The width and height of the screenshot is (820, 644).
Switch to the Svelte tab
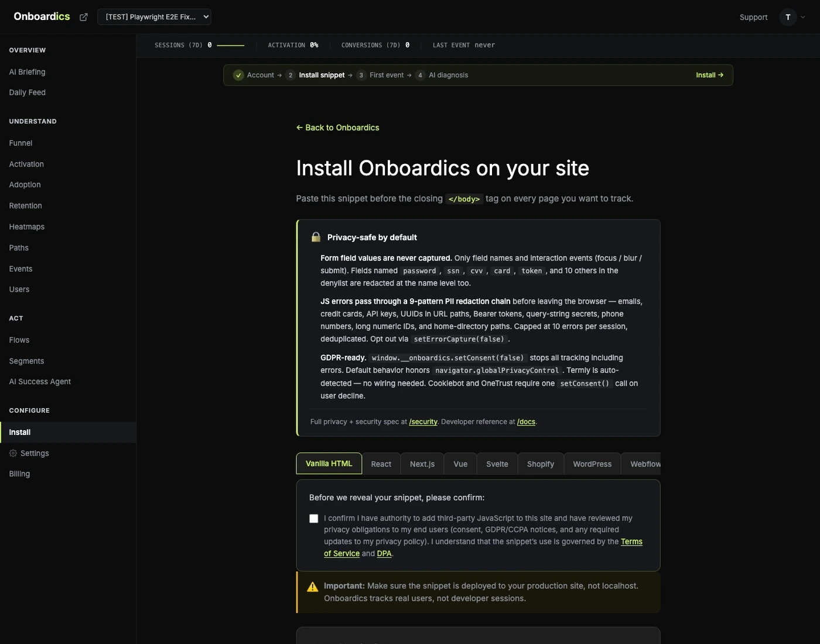[497, 464]
